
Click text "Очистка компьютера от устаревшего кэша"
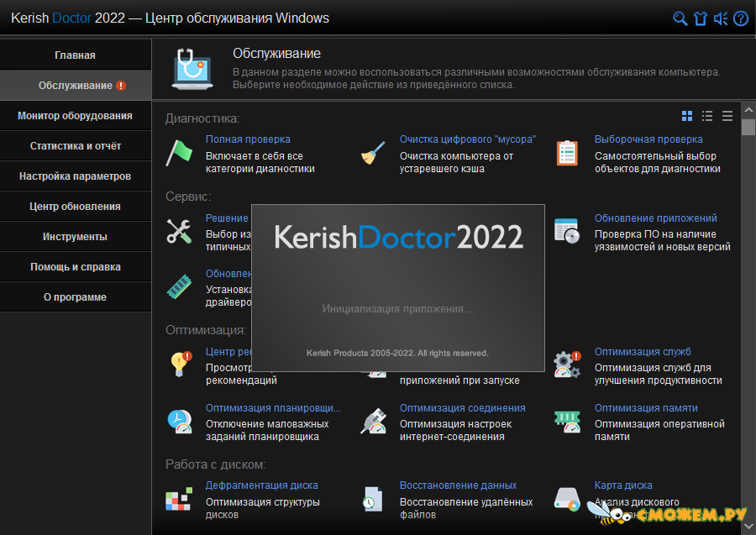click(x=457, y=162)
